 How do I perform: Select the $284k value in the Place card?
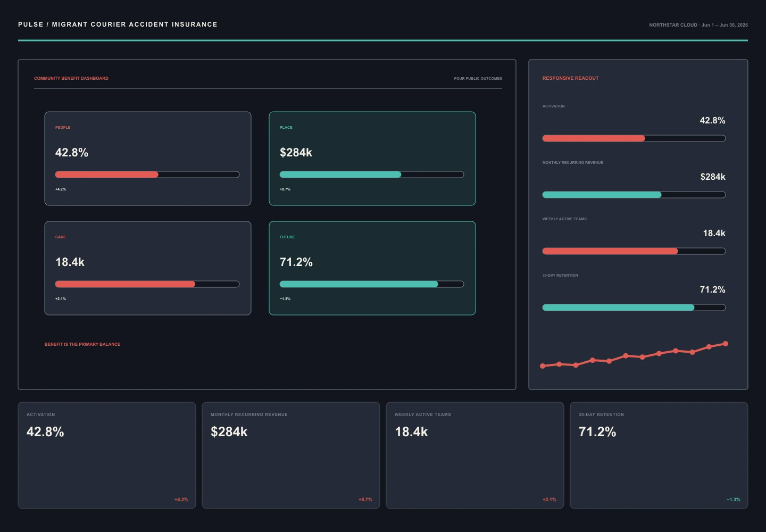click(296, 153)
